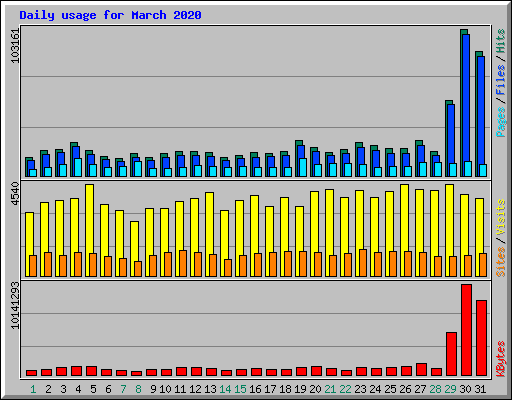Click day label 4 on the axis
This screenshot has height=400, width=512.
(78, 389)
